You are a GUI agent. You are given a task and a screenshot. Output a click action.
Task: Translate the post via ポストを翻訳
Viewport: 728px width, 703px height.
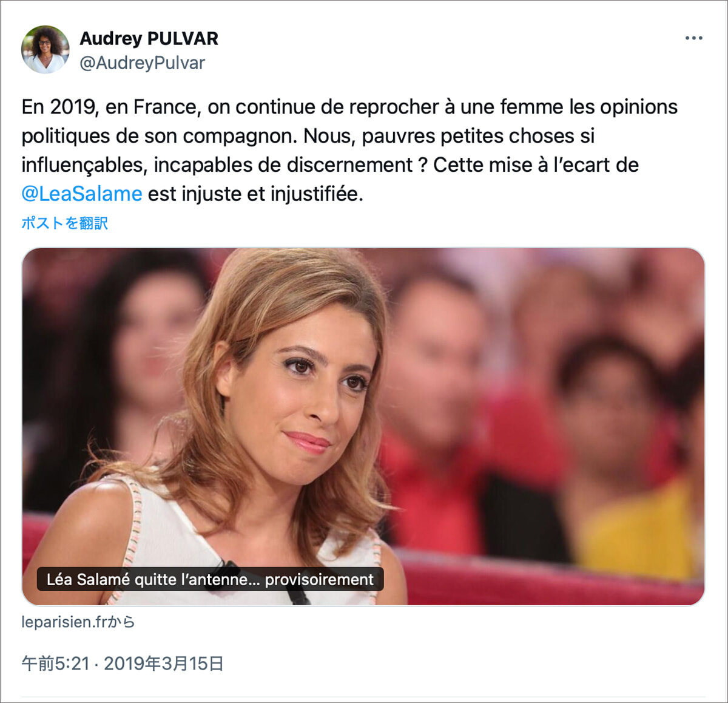pos(65,223)
